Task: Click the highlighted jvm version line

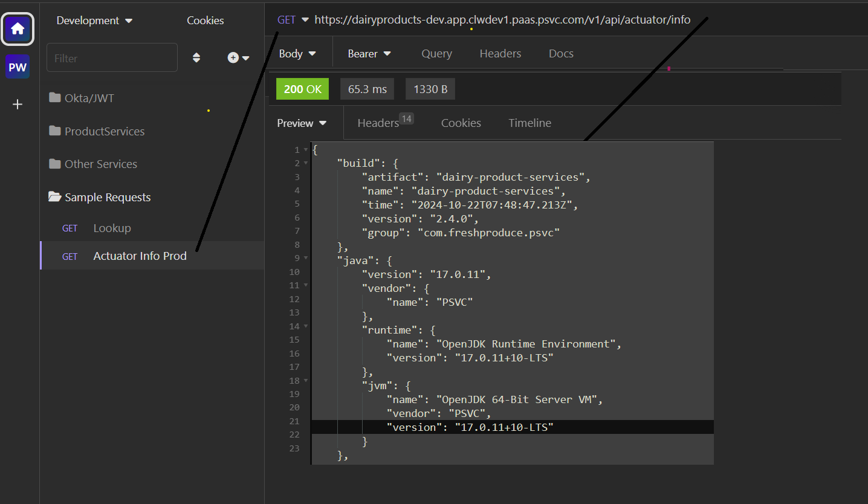Action: pos(513,427)
